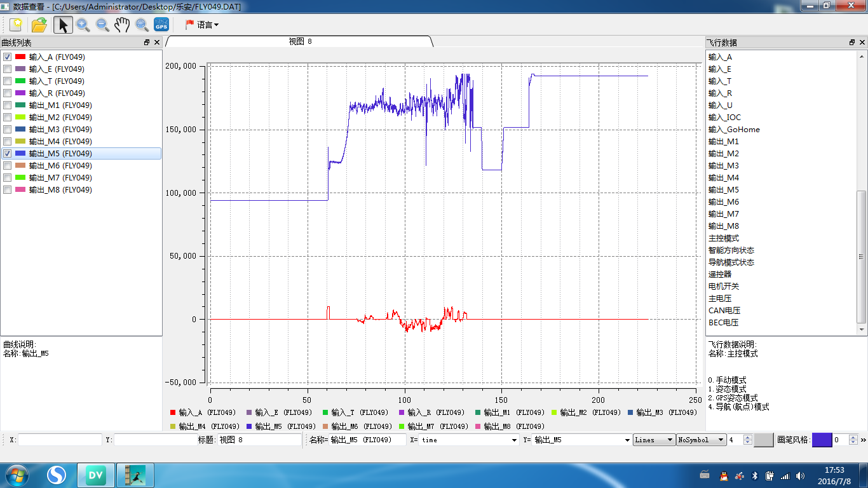Viewport: 868px width, 488px height.
Task: Click the 标题 title field showing 视图 8
Action: [260, 440]
